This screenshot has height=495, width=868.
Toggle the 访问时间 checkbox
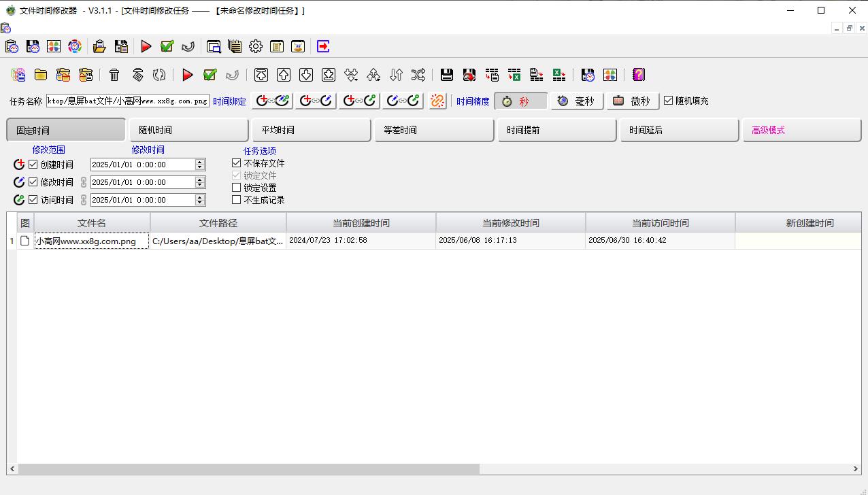click(x=33, y=199)
